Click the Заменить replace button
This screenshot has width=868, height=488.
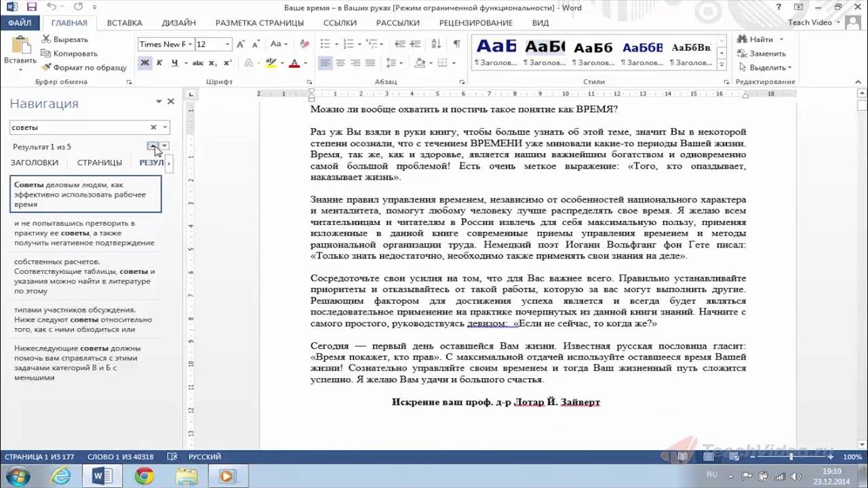tap(762, 54)
